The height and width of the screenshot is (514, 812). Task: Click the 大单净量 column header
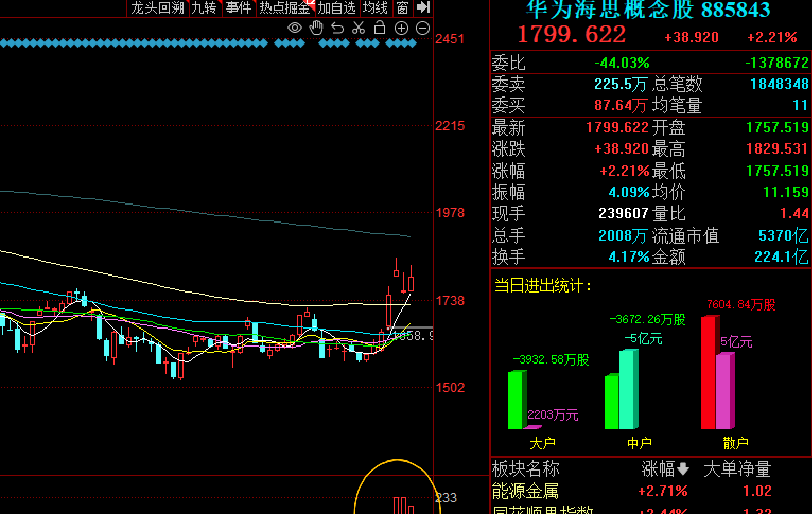point(737,469)
